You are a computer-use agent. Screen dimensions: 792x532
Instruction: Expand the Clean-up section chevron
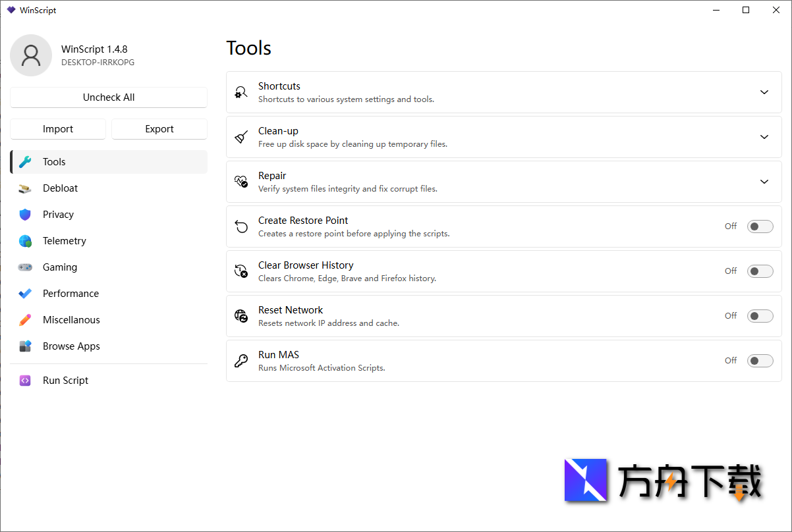pyautogui.click(x=764, y=137)
